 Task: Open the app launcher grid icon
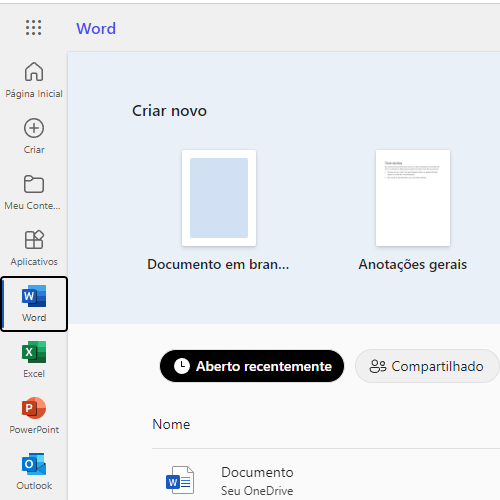point(34,28)
